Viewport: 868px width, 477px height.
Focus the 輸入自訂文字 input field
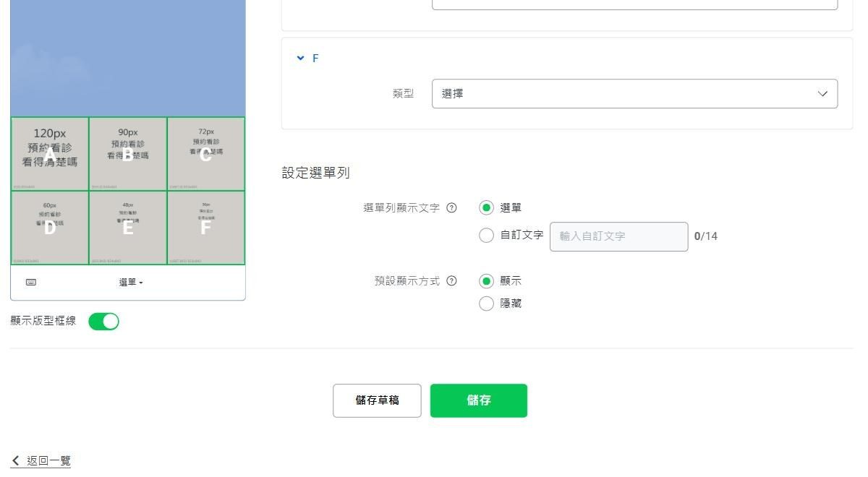point(618,236)
